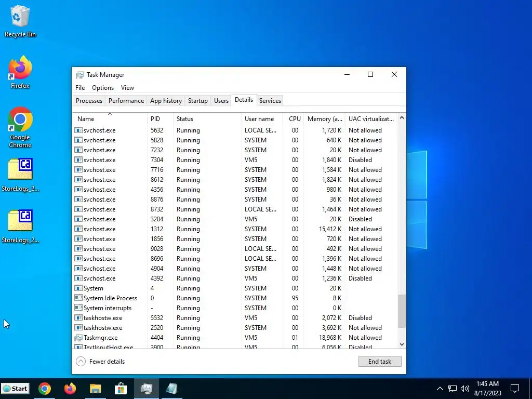This screenshot has height=399, width=532.
Task: Collapse with Fewer details
Action: (100, 362)
